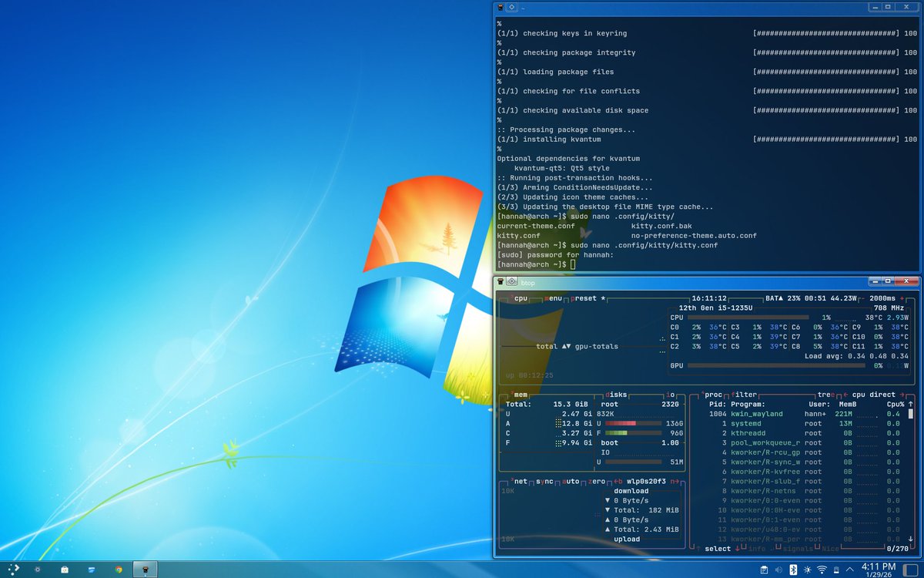Image resolution: width=924 pixels, height=578 pixels.
Task: Click info in the btop footer
Action: coord(756,549)
